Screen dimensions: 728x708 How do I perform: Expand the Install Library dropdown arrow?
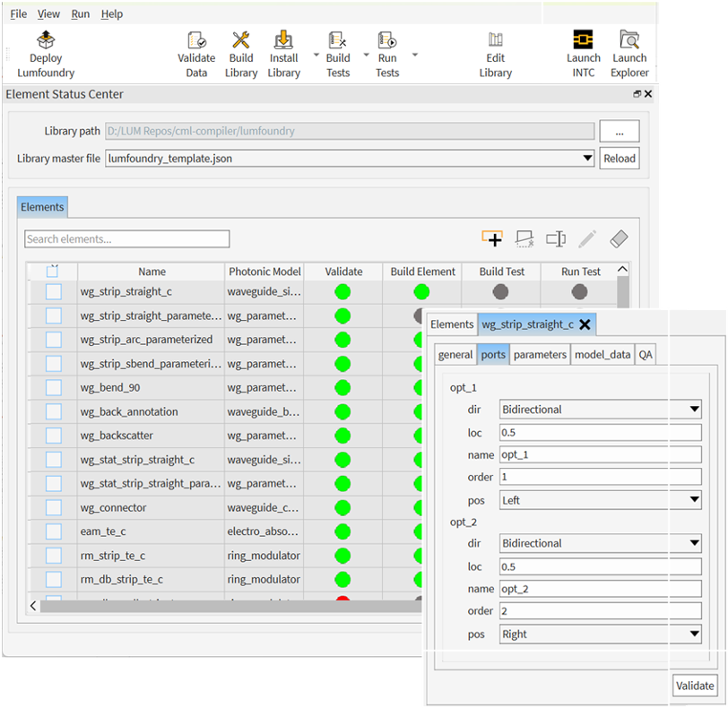coord(316,55)
